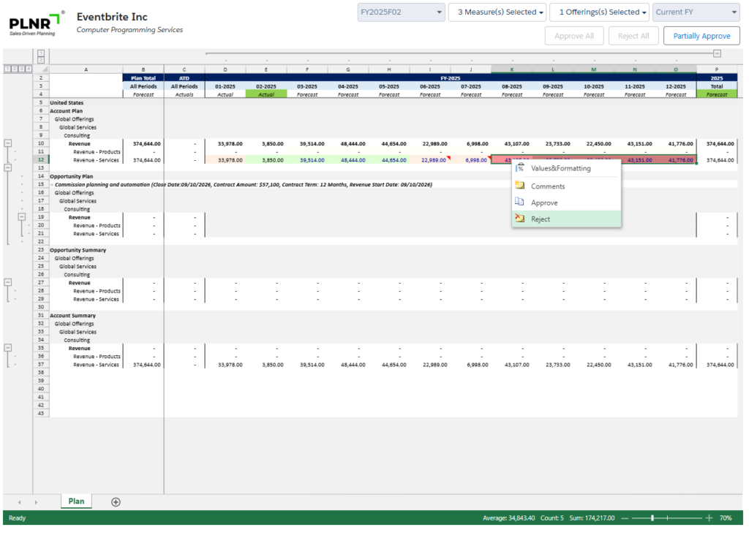Add a new sheet with the plus icon
Screen dimensions: 749x560
click(x=116, y=502)
